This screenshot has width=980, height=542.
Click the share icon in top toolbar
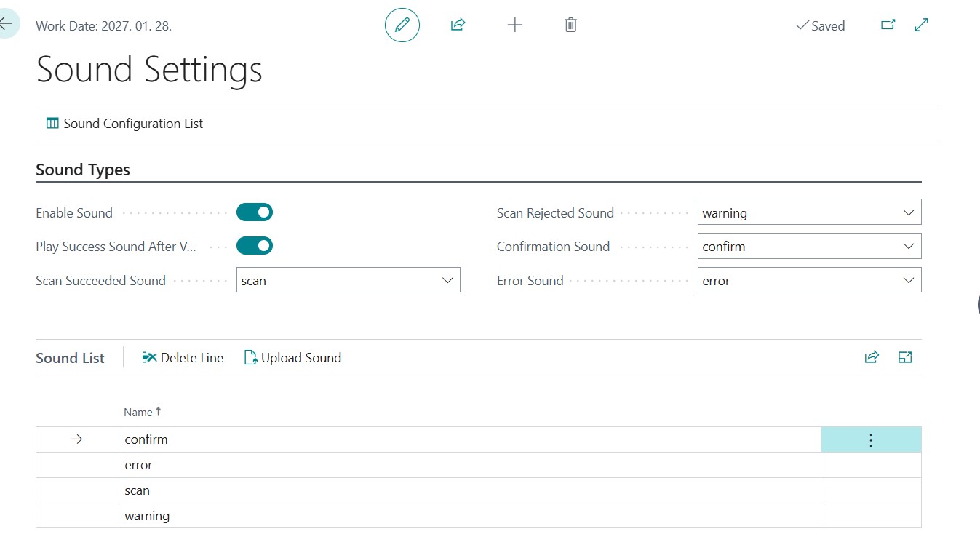pos(458,25)
